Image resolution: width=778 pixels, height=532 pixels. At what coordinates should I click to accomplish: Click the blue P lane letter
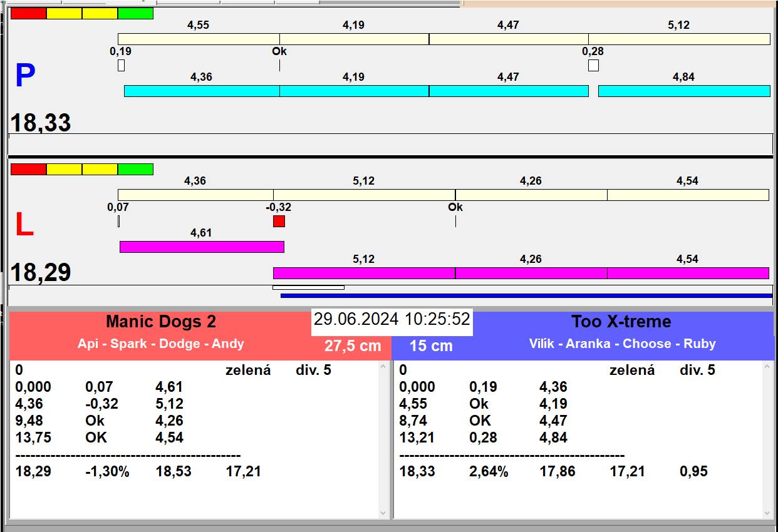point(25,76)
